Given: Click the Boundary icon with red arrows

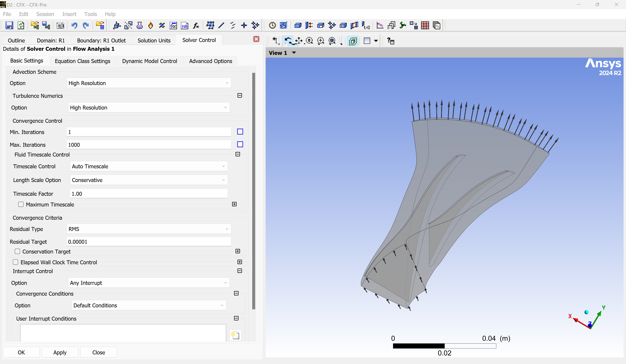Looking at the screenshot, I should tap(309, 25).
